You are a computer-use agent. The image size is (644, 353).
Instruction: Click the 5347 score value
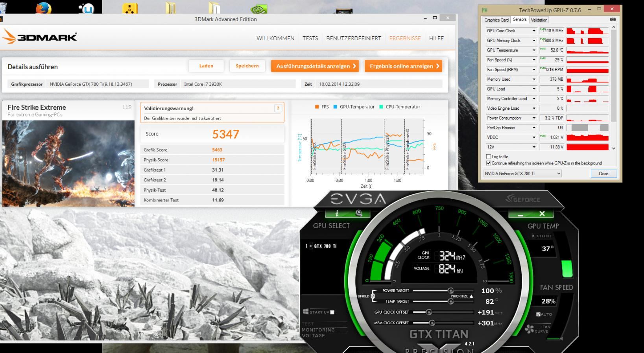(226, 134)
